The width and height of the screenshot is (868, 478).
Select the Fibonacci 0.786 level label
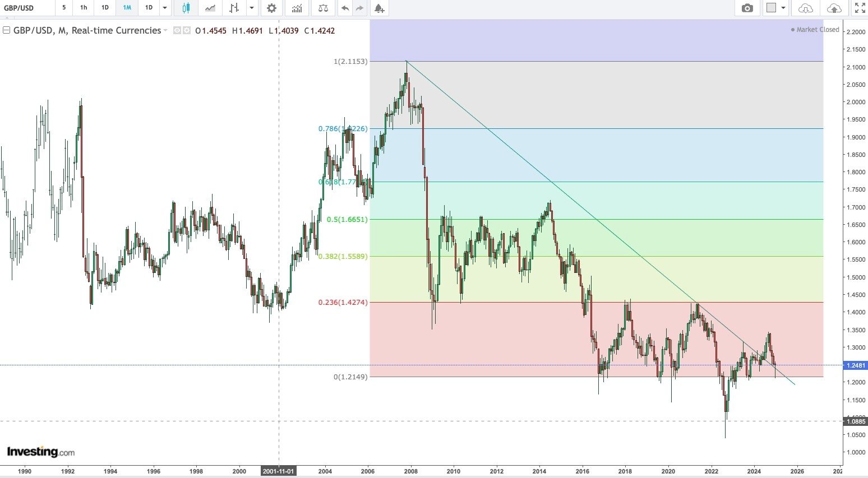coord(343,128)
